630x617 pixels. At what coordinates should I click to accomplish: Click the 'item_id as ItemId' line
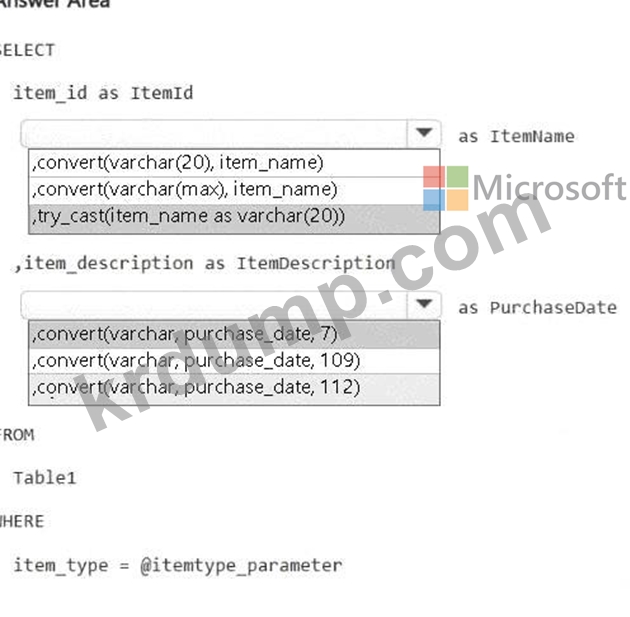103,93
